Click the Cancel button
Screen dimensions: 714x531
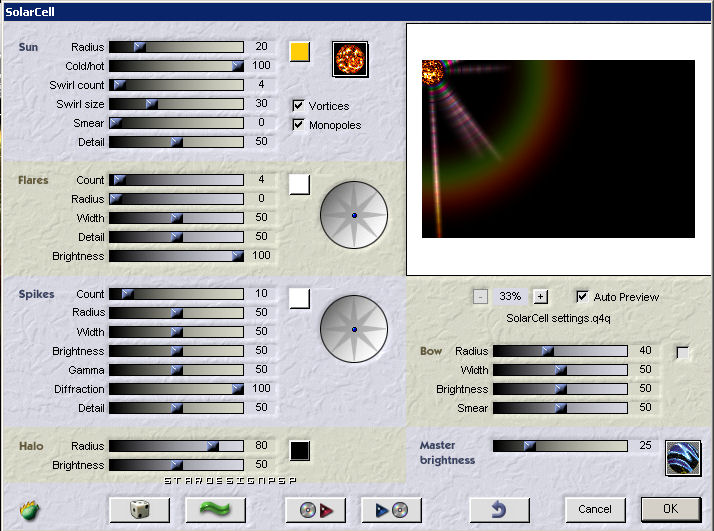595,509
